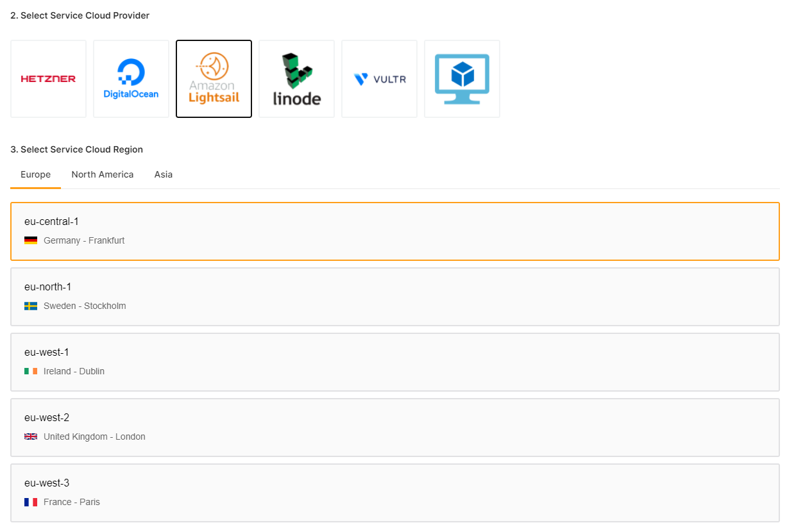Select the eu-central-1 Frankfurt region
The image size is (787, 532).
(x=395, y=231)
